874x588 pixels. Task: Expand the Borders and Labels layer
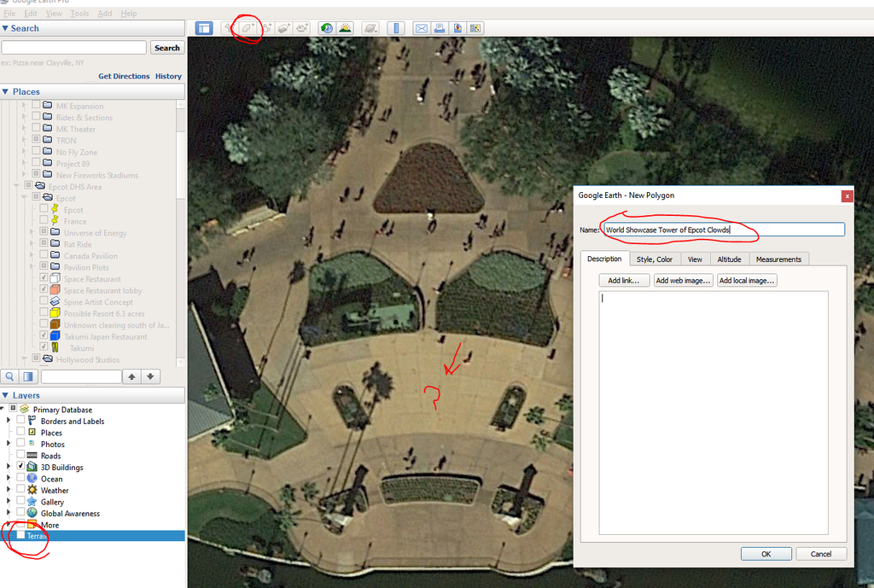[9, 421]
